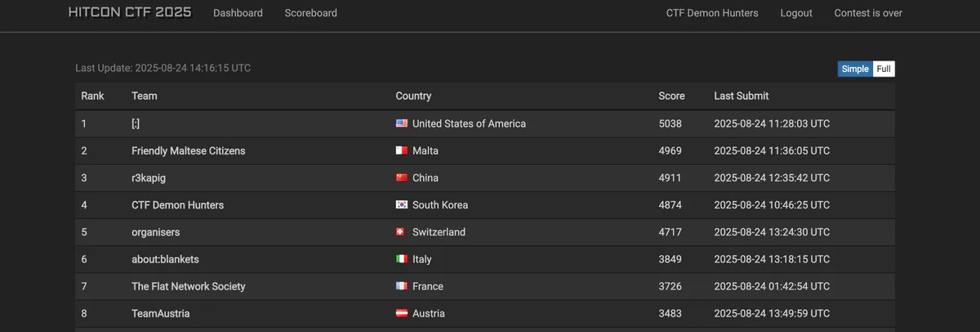Image resolution: width=980 pixels, height=332 pixels.
Task: Click the Malta flag icon
Action: pos(401,150)
